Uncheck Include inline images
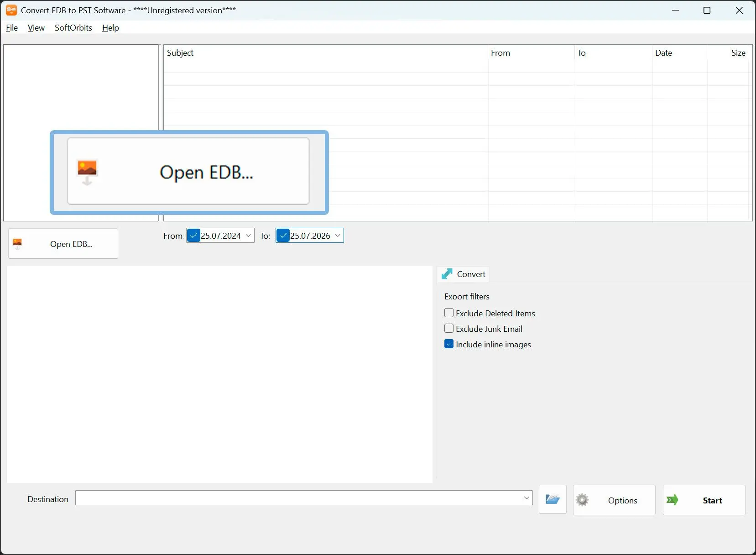The width and height of the screenshot is (756, 555). point(449,344)
